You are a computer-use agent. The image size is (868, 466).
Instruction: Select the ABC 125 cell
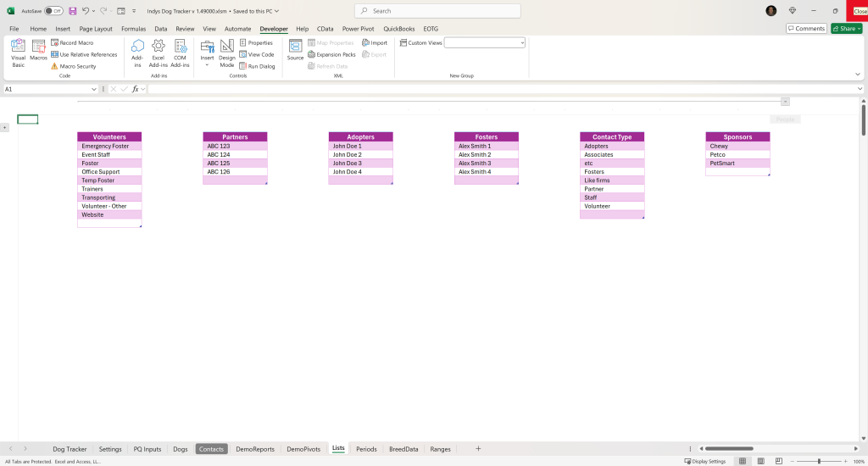coord(235,164)
